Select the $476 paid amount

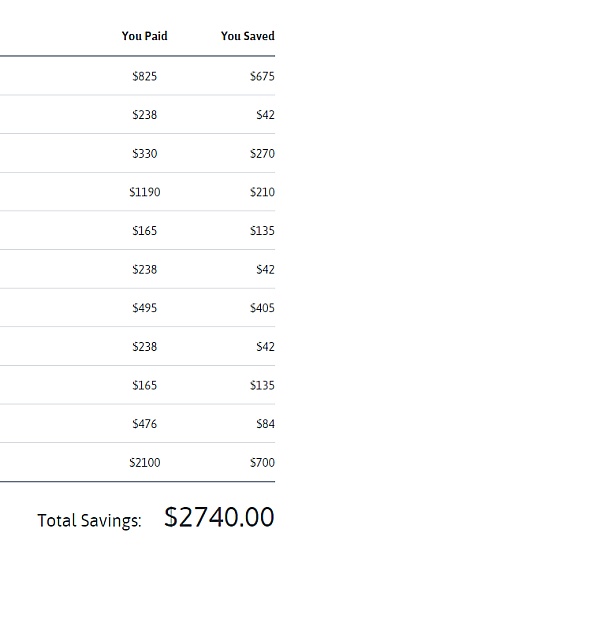click(144, 424)
